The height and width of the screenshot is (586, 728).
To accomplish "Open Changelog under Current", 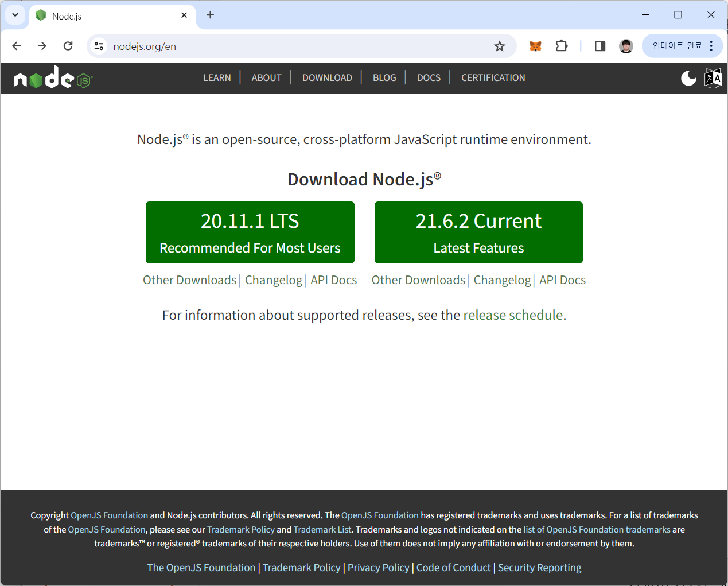I will point(503,280).
